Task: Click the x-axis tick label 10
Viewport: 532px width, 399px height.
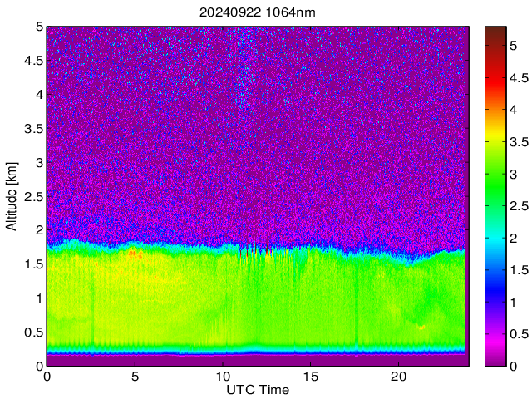Action: 223,377
